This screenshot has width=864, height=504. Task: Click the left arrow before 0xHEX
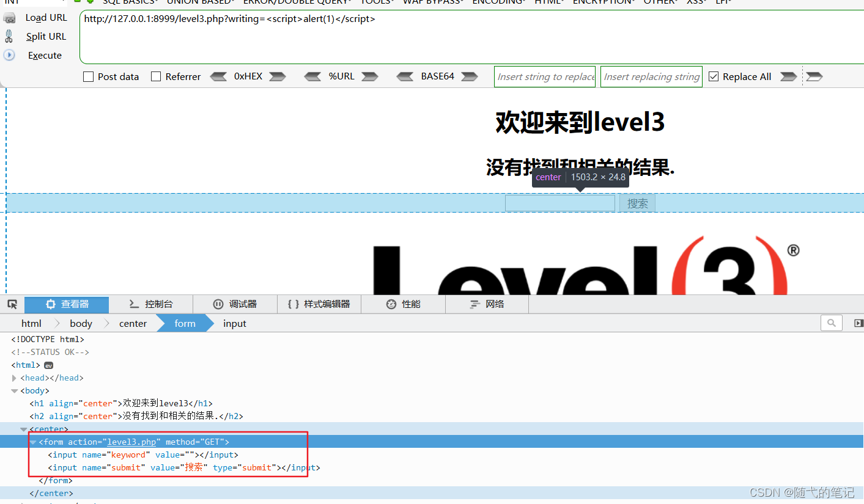[218, 76]
